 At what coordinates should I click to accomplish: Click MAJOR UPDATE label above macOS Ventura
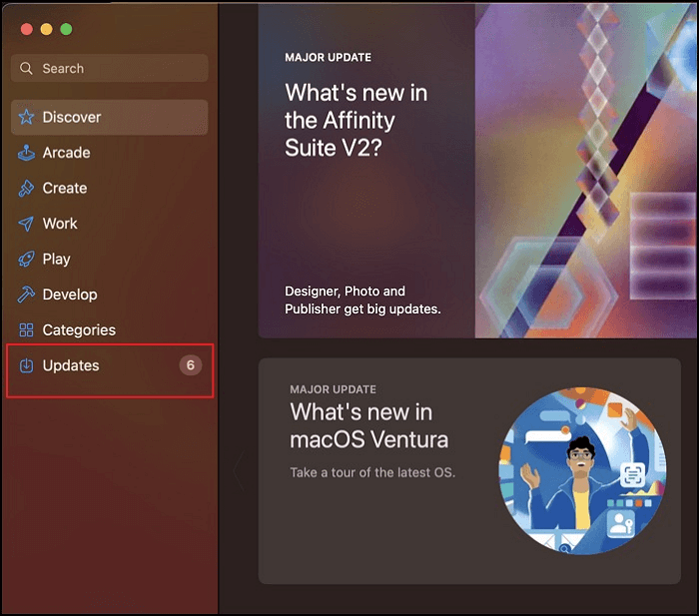point(333,389)
